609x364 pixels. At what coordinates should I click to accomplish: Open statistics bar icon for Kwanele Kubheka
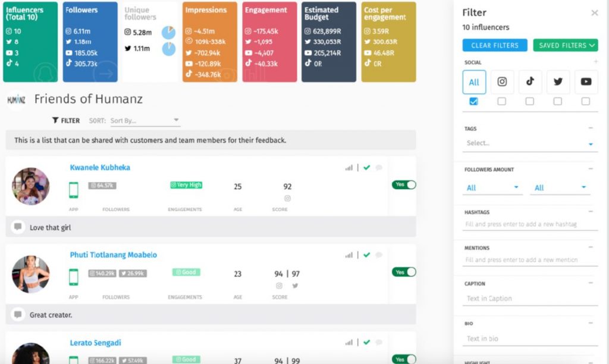pos(349,168)
